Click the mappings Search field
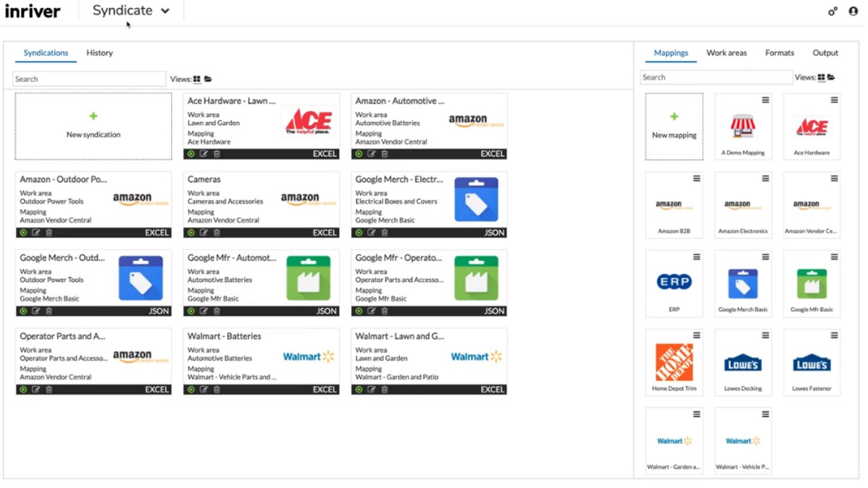Image resolution: width=868 pixels, height=488 pixels. tap(716, 77)
